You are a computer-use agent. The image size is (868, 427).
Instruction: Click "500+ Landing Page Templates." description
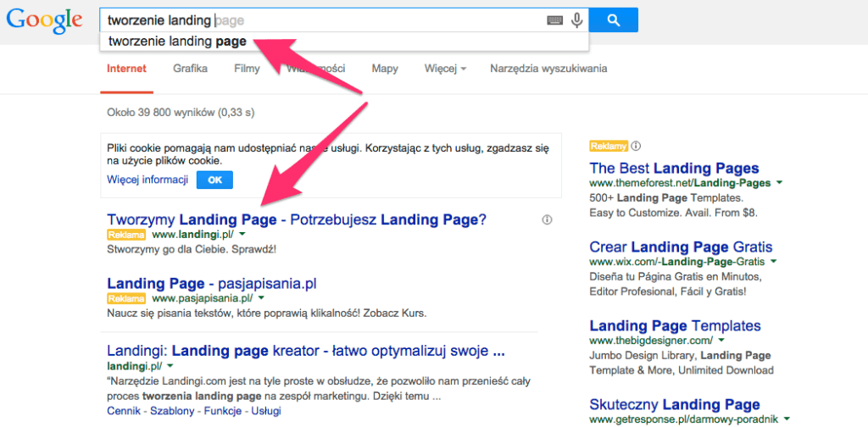[666, 197]
